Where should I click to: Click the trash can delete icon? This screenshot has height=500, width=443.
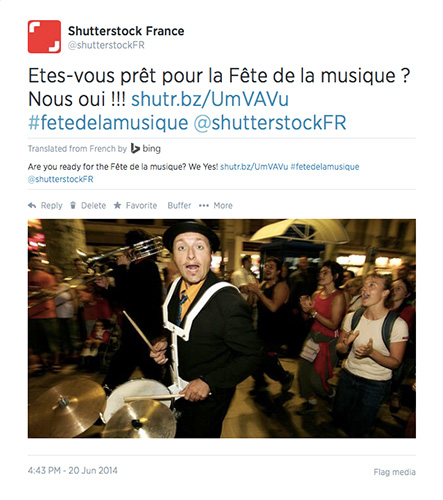(73, 205)
